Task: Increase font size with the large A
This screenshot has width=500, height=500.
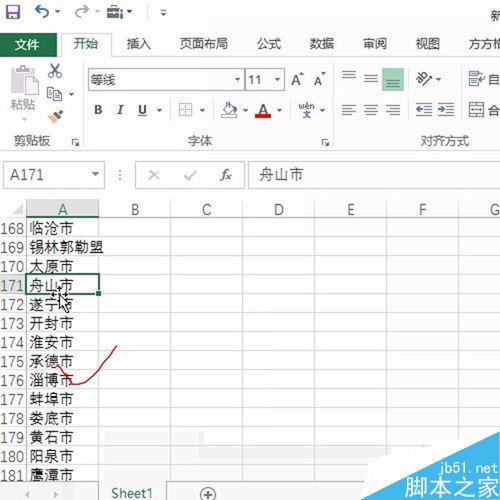Action: pyautogui.click(x=297, y=80)
